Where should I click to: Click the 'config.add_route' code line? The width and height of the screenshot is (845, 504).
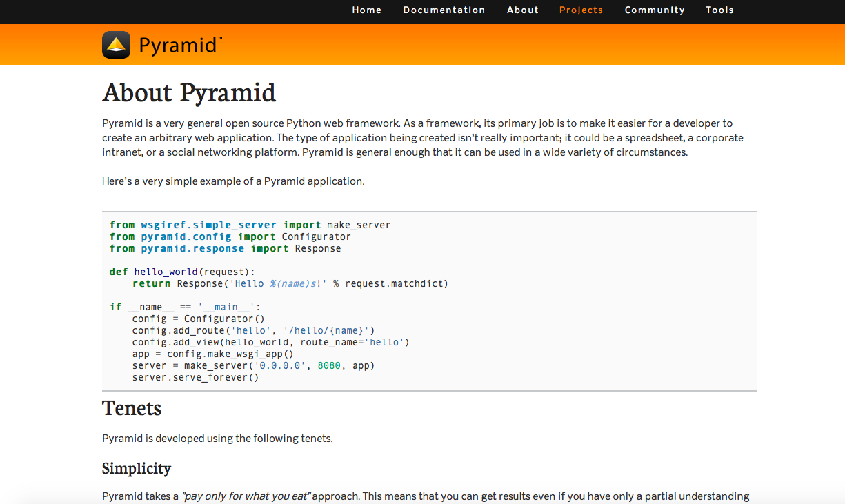point(254,330)
